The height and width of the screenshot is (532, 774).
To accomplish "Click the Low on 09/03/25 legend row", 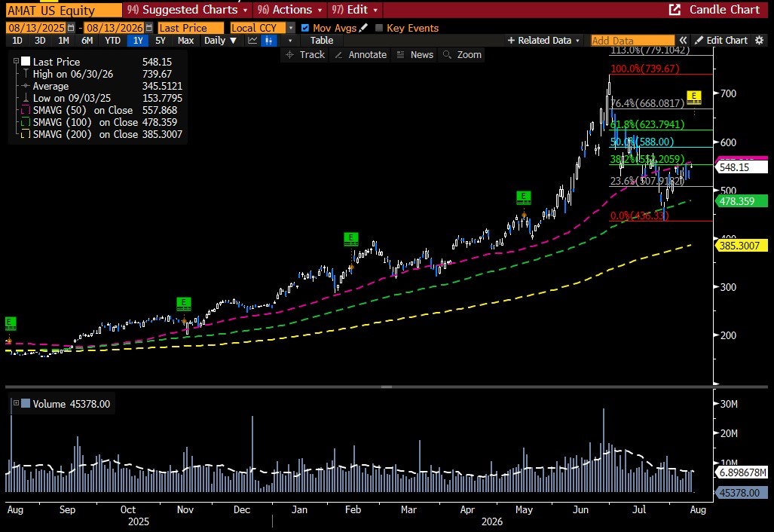I will 99,98.
